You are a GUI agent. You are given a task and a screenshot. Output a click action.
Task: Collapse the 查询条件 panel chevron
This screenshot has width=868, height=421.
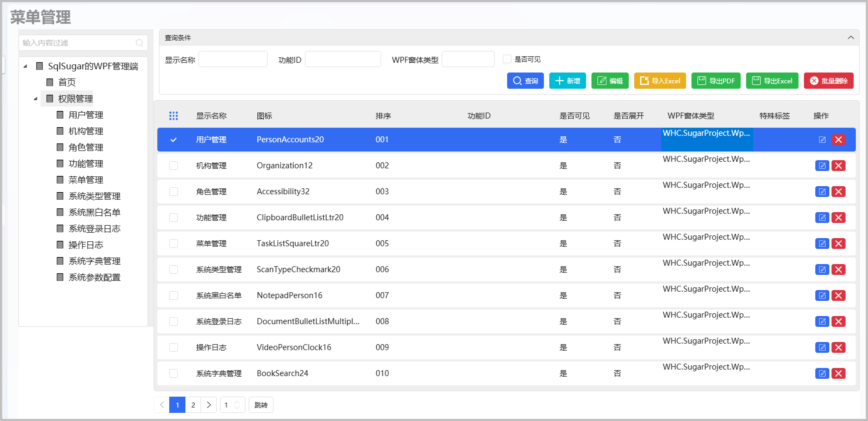(x=850, y=37)
